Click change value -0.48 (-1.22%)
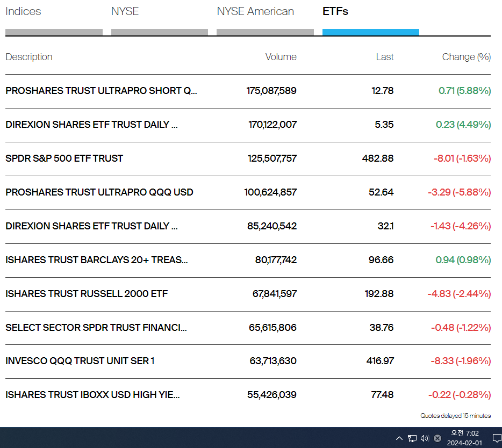Image resolution: width=502 pixels, height=448 pixels. pyautogui.click(x=461, y=328)
